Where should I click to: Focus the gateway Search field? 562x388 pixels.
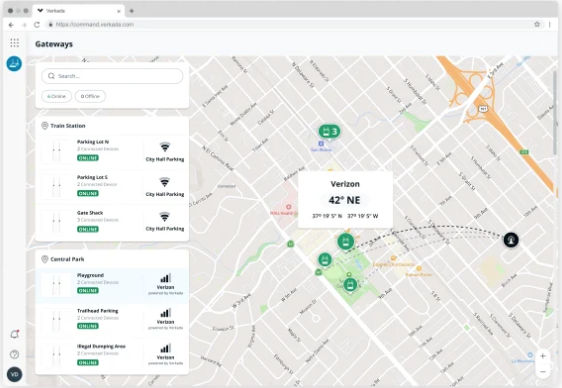[112, 76]
